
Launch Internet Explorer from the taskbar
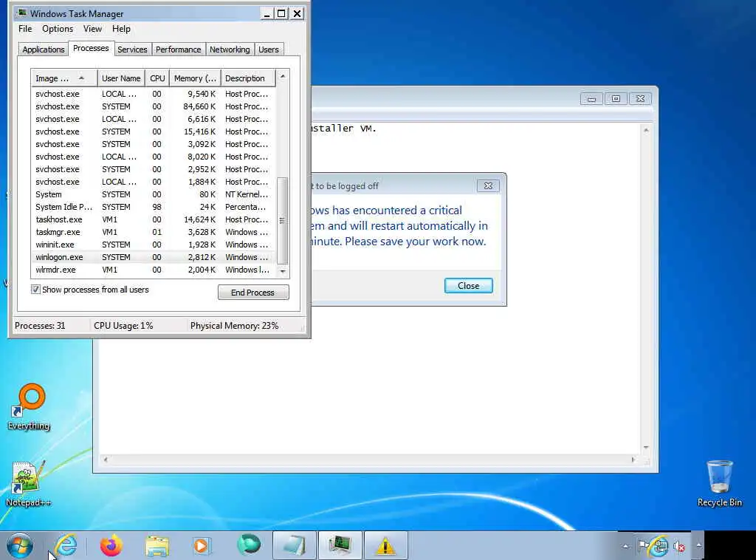(66, 545)
